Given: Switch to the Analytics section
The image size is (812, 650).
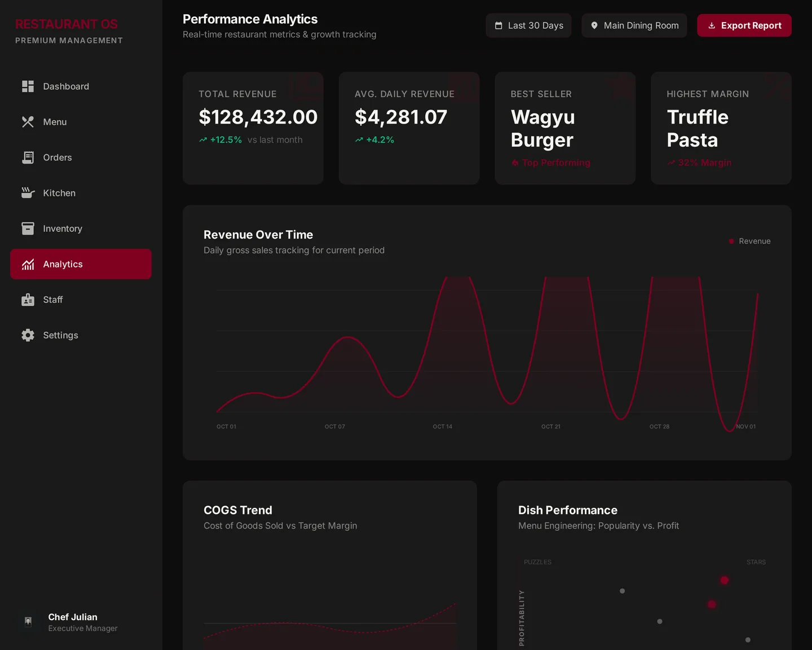Looking at the screenshot, I should [x=81, y=264].
